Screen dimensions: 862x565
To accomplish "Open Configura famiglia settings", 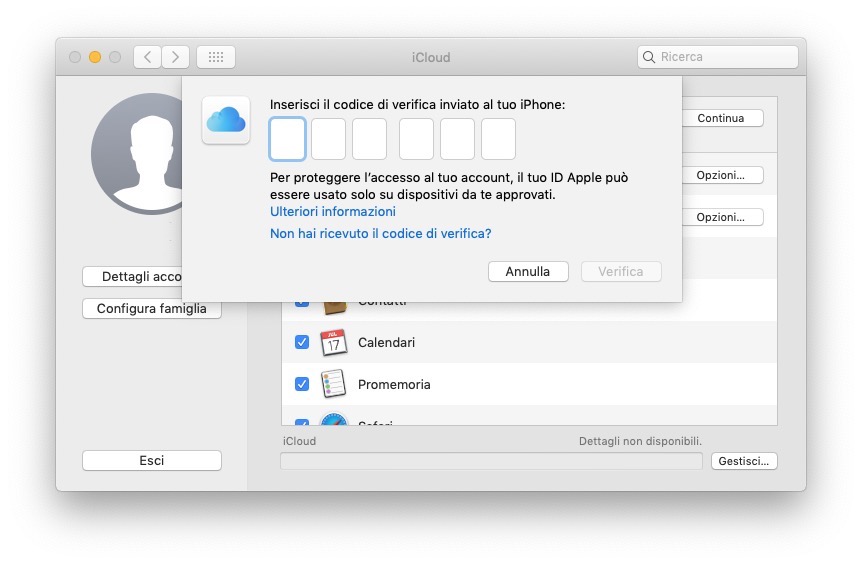I will tap(152, 309).
